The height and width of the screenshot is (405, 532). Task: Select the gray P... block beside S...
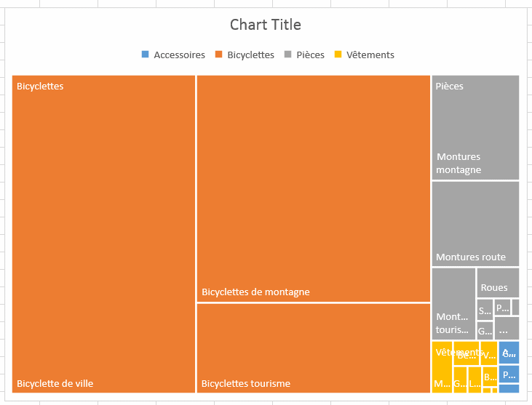(x=502, y=307)
